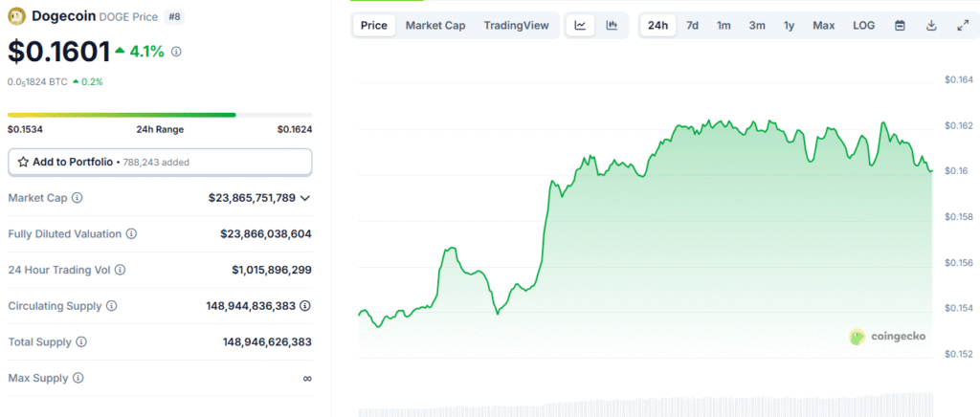Toggle LOG scale on chart
This screenshot has height=417, width=980.
point(864,26)
